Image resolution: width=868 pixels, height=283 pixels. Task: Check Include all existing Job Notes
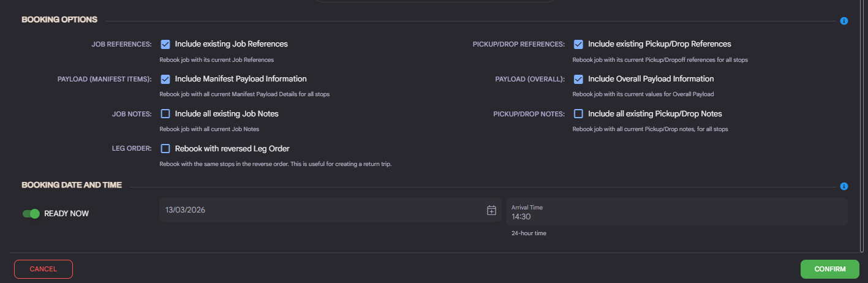coord(165,114)
